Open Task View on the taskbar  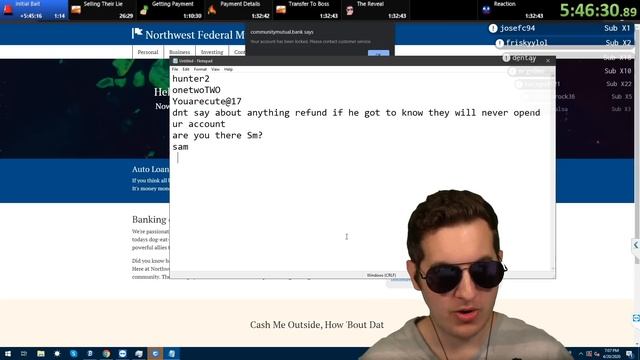tap(24, 353)
